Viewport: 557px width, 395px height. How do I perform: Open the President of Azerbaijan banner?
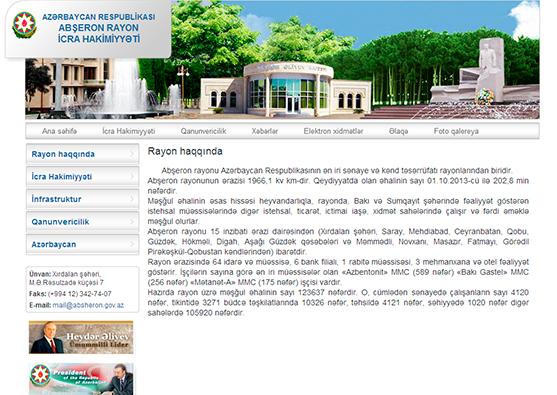pos(81,379)
